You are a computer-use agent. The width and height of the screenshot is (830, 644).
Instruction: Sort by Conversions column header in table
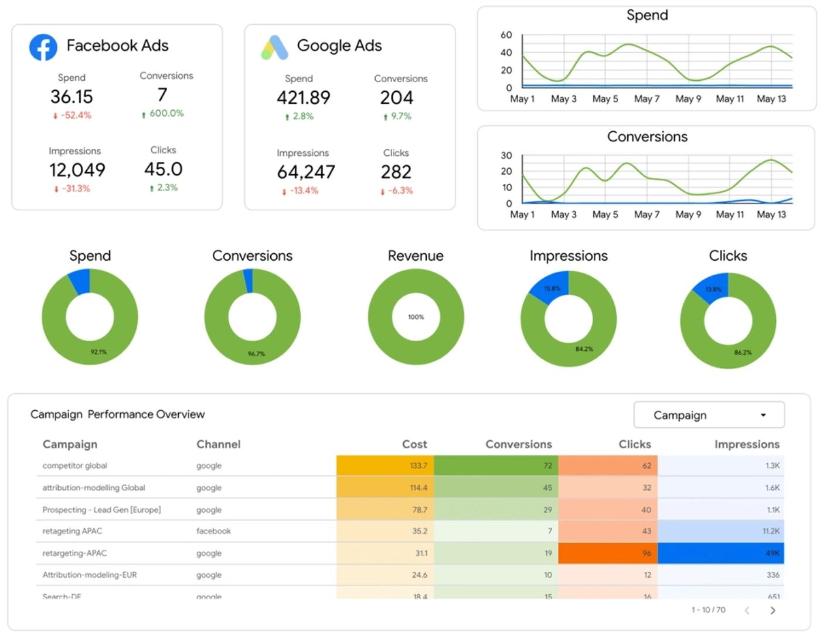pos(518,444)
